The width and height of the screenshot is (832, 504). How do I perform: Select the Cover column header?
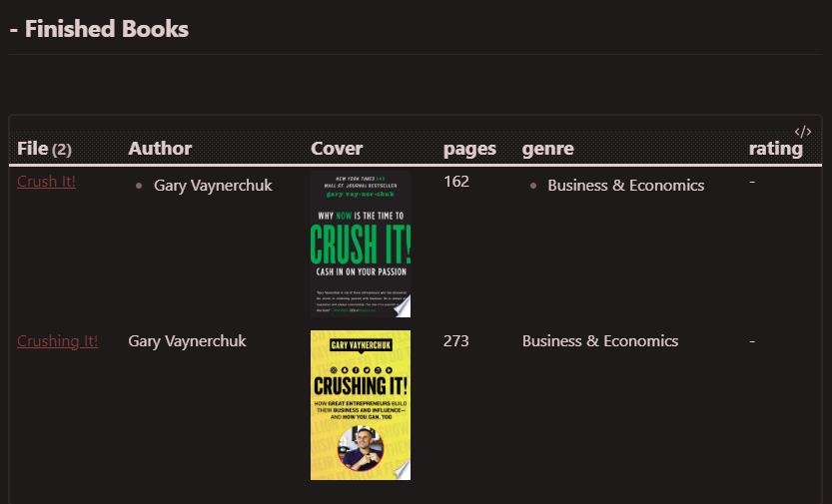click(337, 149)
